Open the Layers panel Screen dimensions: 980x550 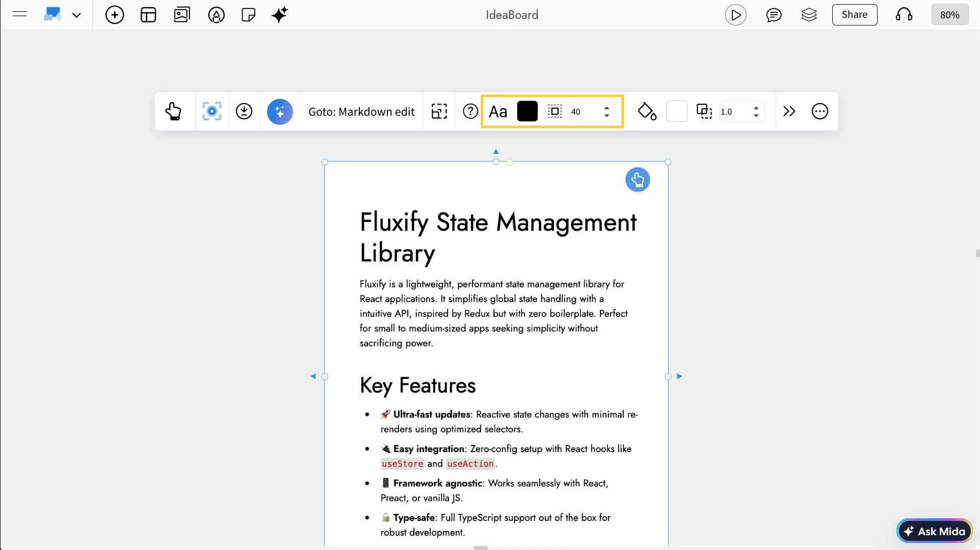click(x=809, y=15)
